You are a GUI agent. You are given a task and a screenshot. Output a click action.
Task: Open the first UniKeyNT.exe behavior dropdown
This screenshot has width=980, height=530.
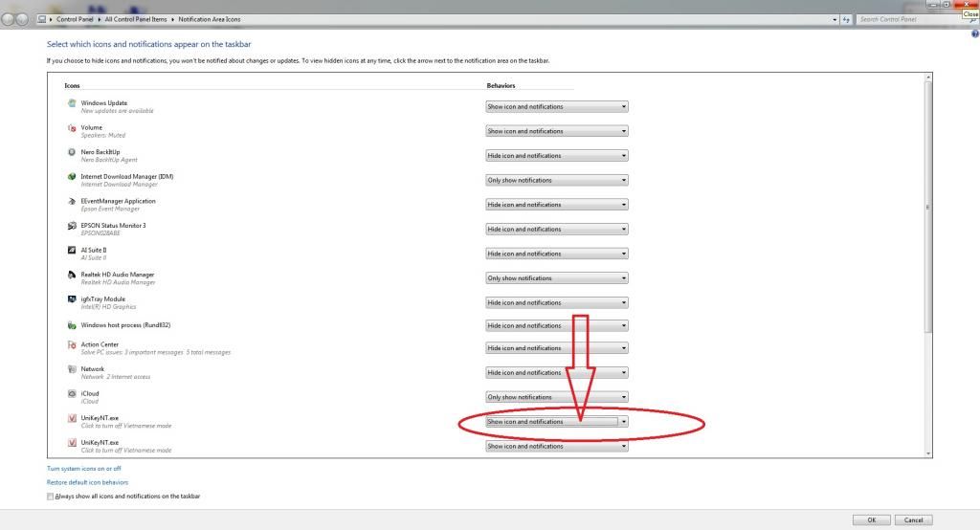point(557,422)
